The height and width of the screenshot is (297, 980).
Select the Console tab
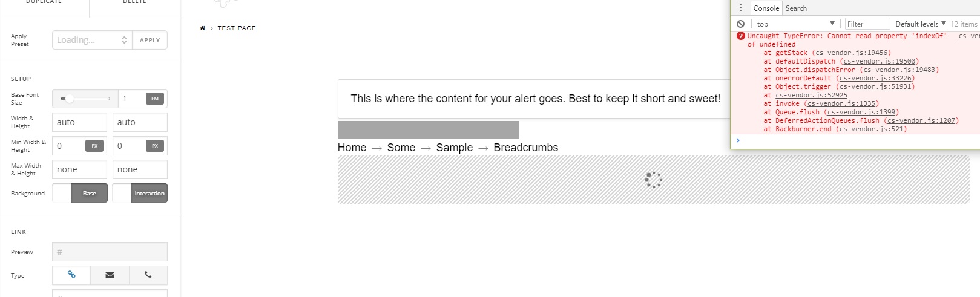point(766,8)
